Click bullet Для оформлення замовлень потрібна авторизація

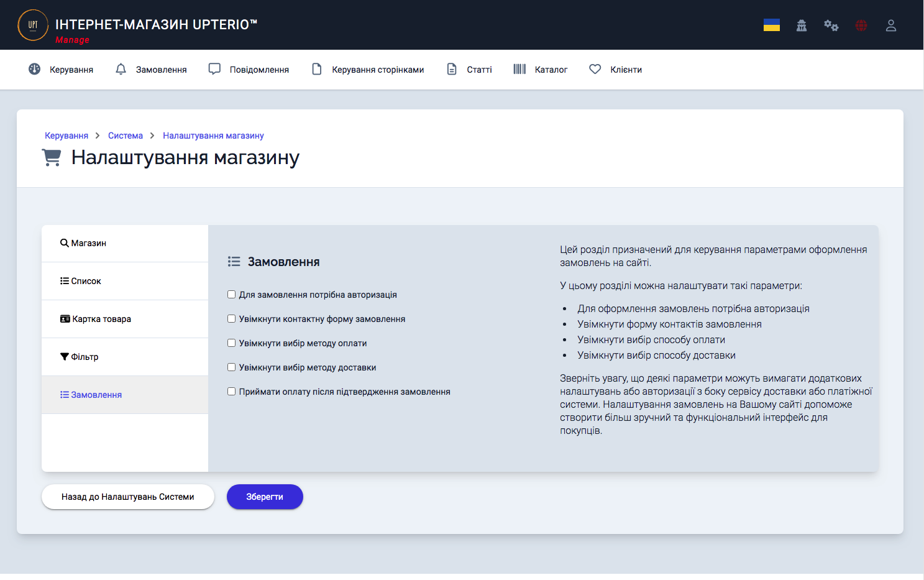pos(693,308)
